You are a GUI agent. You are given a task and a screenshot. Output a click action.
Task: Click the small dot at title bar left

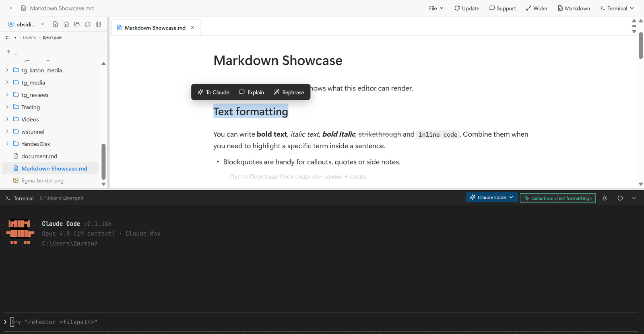(x=11, y=8)
